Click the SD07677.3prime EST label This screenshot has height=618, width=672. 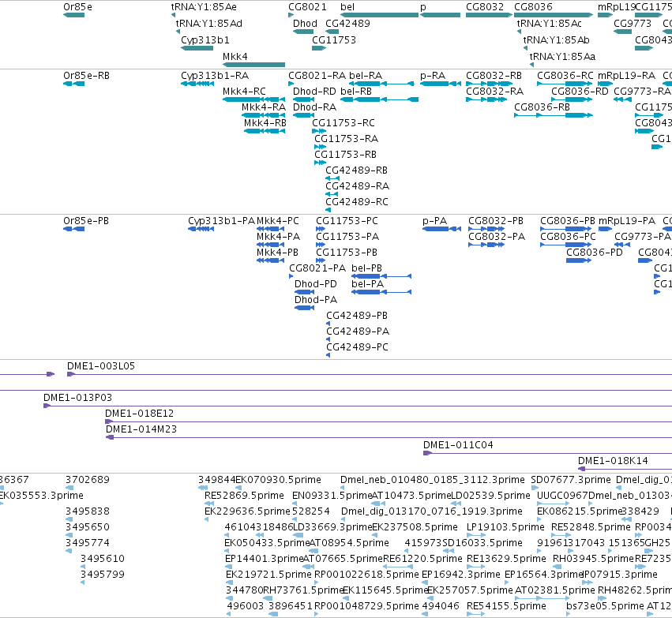(571, 480)
